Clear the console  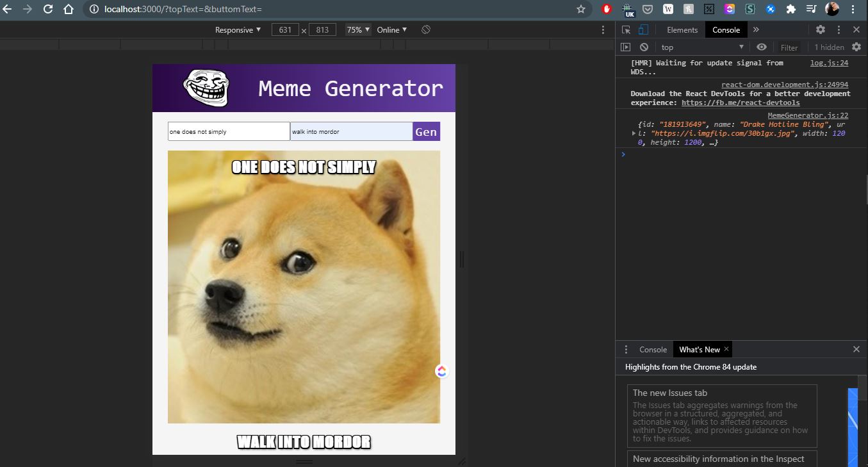pos(644,47)
